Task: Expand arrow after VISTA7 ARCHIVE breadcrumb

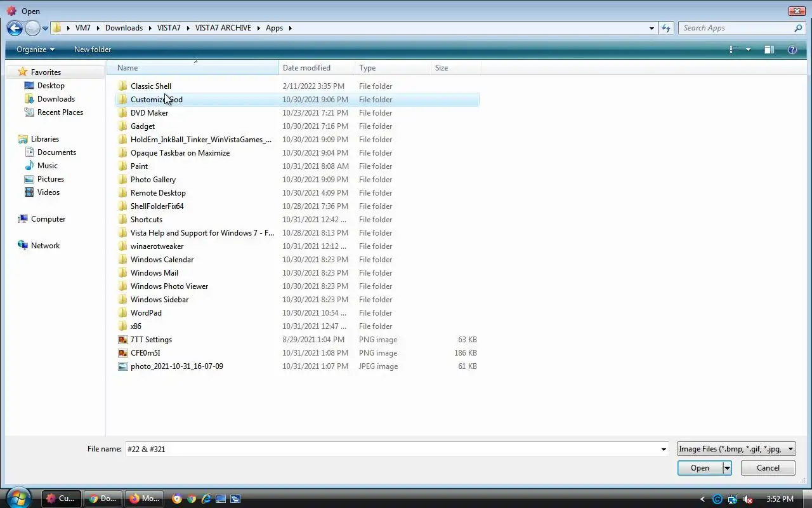Action: 258,28
